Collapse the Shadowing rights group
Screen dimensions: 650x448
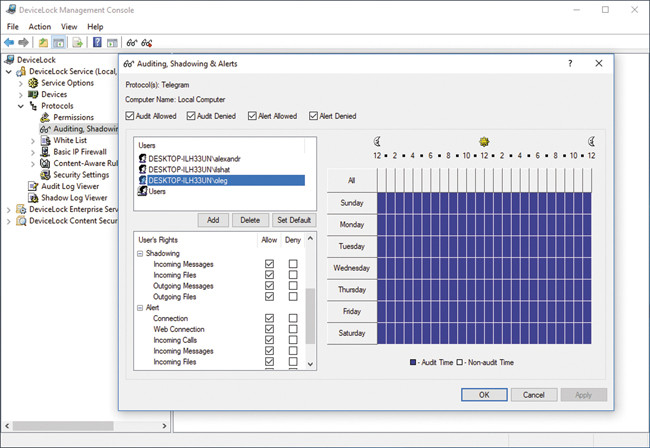(139, 253)
